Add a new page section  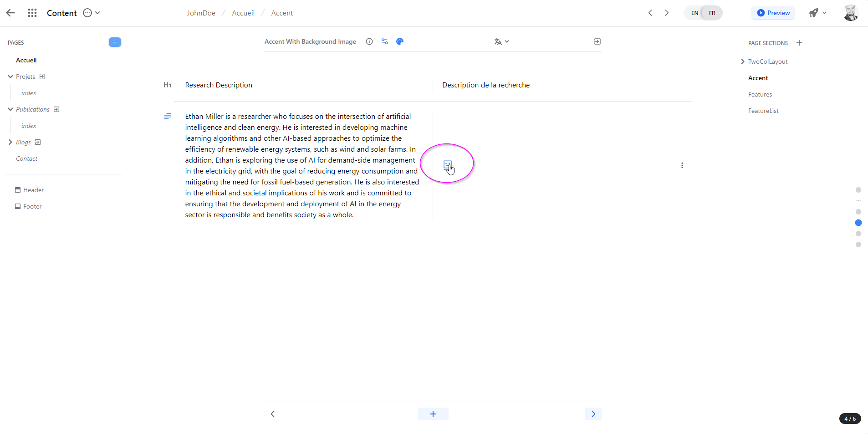pyautogui.click(x=799, y=43)
